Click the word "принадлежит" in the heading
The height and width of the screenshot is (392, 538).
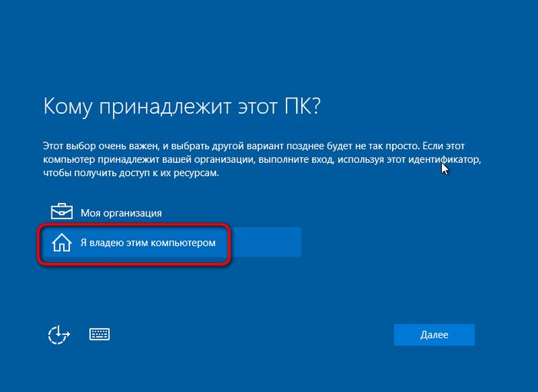164,106
